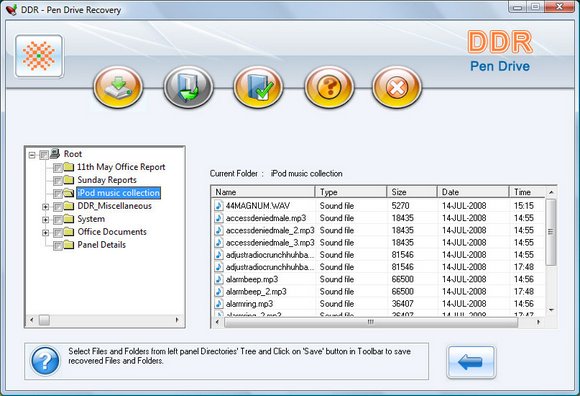This screenshot has width=580, height=396.
Task: Select the 11th May Office Report label
Action: [x=121, y=167]
